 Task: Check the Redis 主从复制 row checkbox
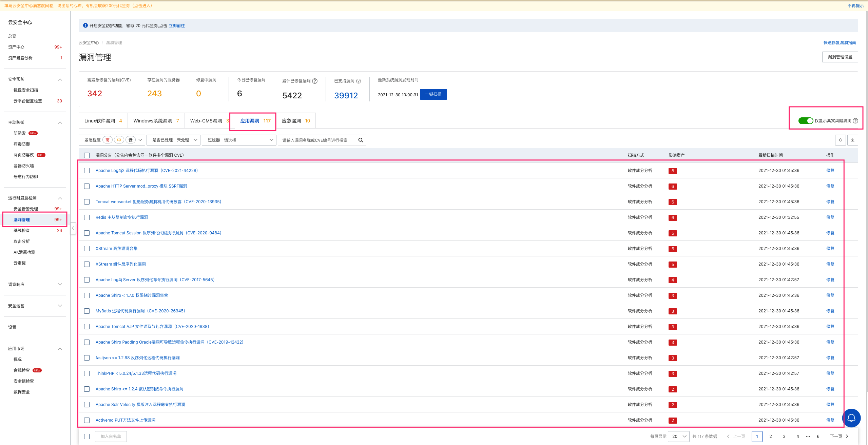(87, 217)
